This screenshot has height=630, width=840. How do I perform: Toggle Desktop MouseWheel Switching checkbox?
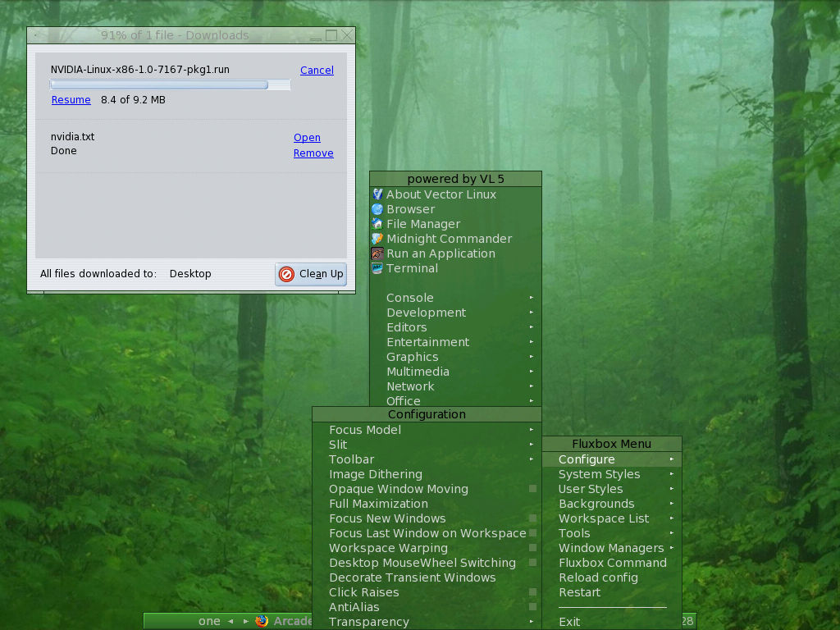tap(532, 563)
